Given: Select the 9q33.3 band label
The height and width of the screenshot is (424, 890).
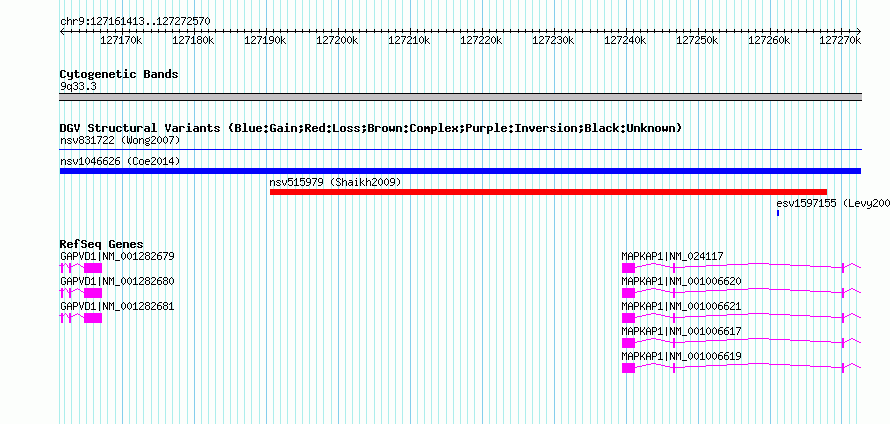Looking at the screenshot, I should click(x=78, y=86).
